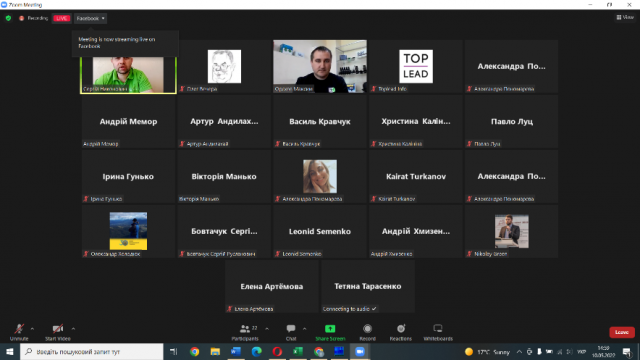Screen dimensions: 640x360
Task: Open Whiteboards from the meeting toolbar
Action: tap(438, 332)
